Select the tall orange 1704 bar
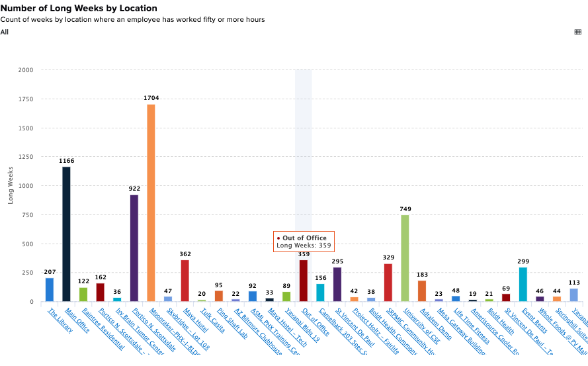The width and height of the screenshot is (588, 366). 151,203
